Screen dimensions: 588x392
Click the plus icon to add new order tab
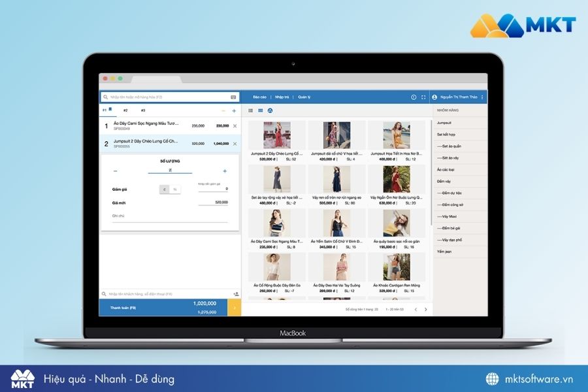234,110
